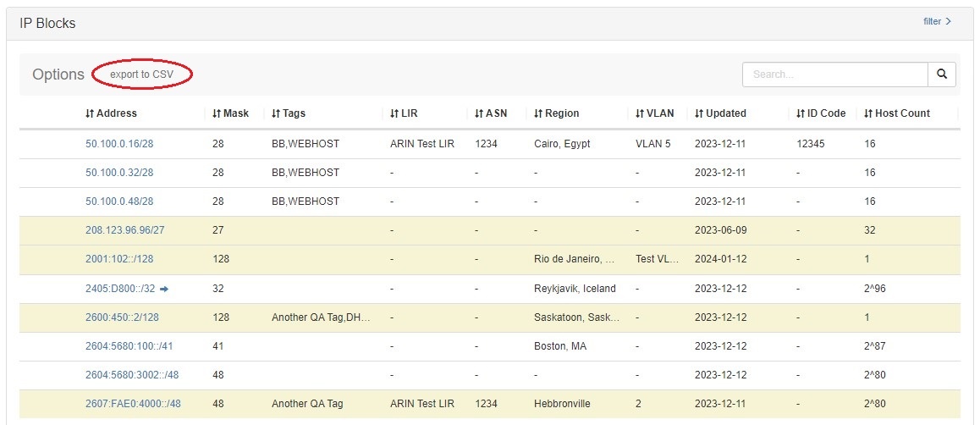Sort table by Tags column

coord(289,113)
